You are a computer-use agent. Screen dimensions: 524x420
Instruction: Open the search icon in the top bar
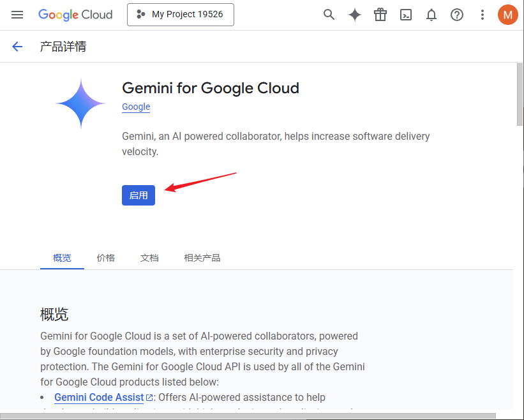(329, 14)
